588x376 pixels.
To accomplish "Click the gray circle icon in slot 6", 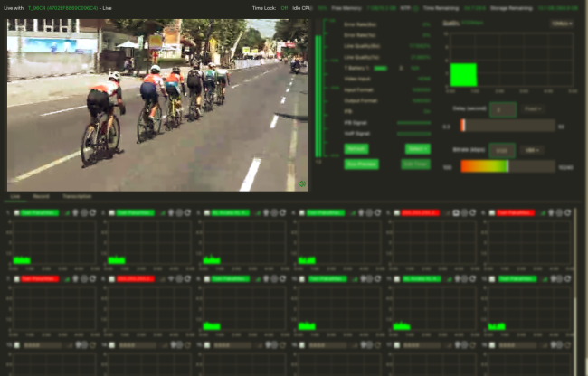I will (559, 212).
